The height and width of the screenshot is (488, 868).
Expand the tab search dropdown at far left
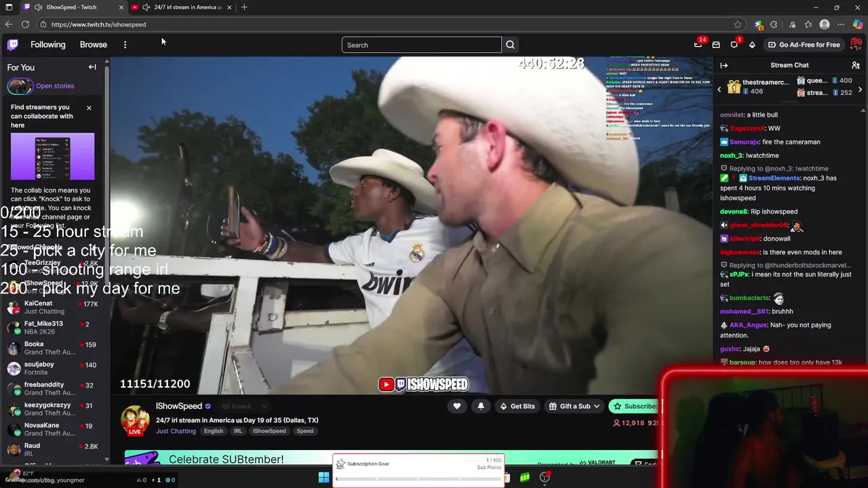coord(7,7)
